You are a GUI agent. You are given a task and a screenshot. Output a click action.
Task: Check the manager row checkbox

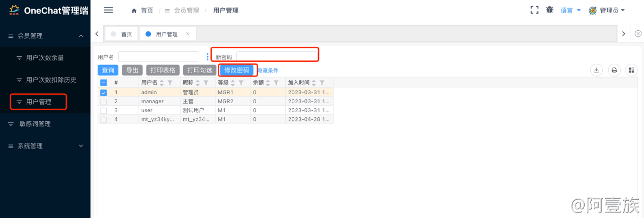pyautogui.click(x=104, y=101)
